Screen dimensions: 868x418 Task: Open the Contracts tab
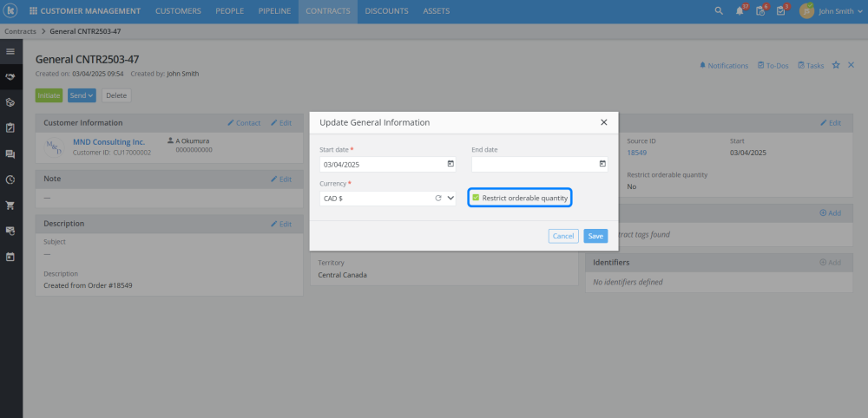pos(328,11)
